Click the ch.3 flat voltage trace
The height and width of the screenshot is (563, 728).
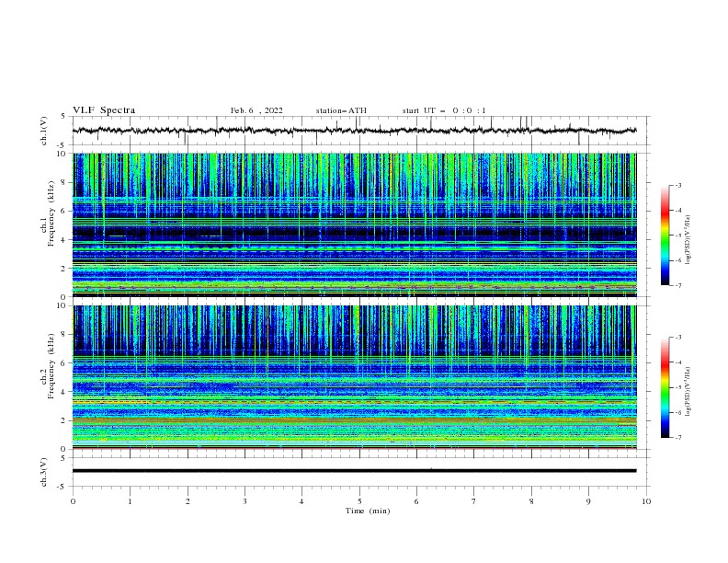pyautogui.click(x=354, y=471)
